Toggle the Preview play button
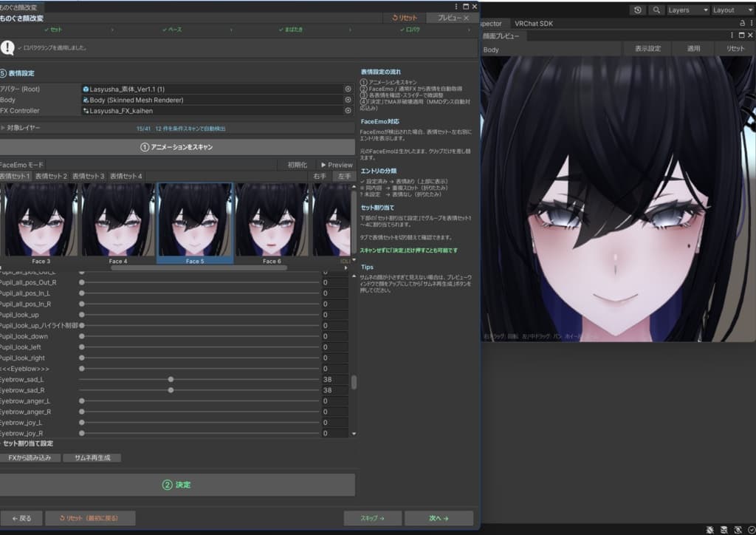756x535 pixels. [337, 165]
